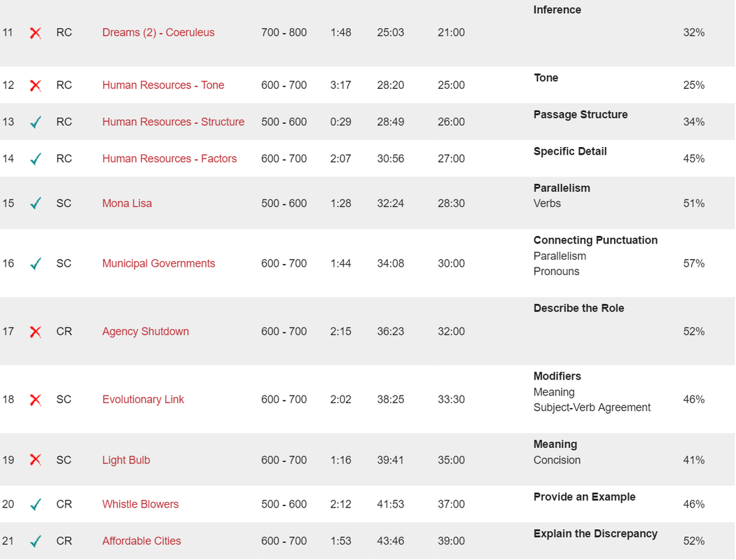Open the Municipal Governments question
Screen dimensions: 736x560
tap(159, 263)
